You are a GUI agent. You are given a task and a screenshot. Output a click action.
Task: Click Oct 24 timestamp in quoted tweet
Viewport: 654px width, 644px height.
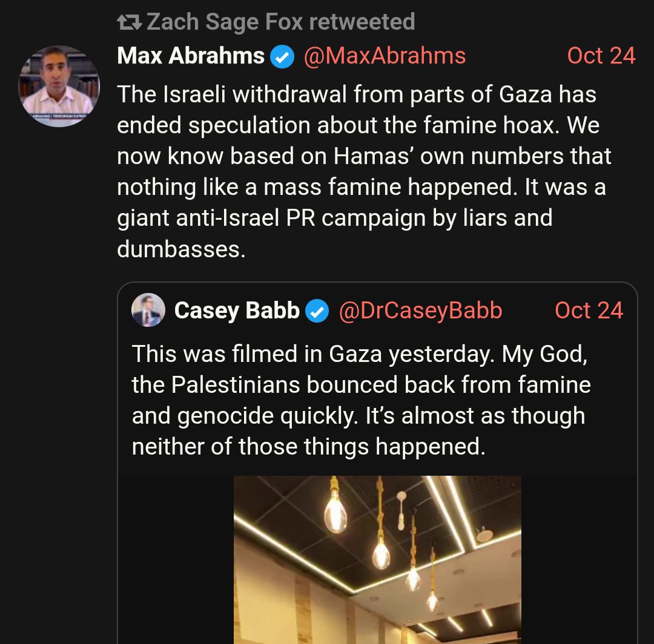588,311
